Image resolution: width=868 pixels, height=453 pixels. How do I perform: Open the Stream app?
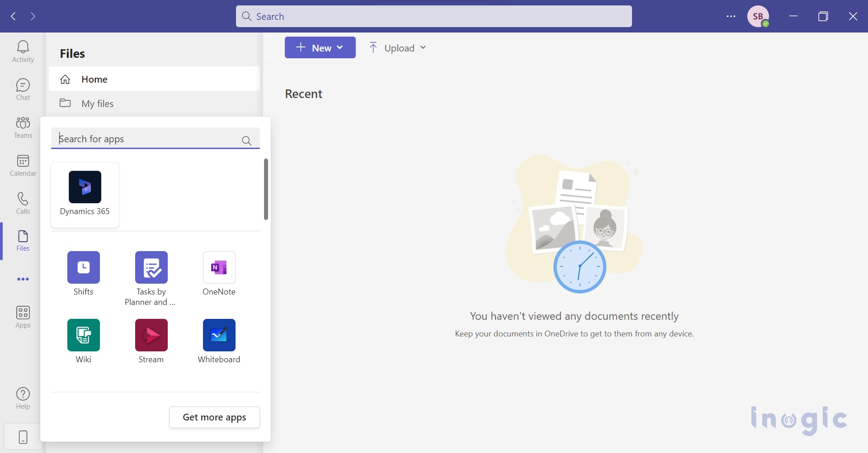pyautogui.click(x=151, y=341)
